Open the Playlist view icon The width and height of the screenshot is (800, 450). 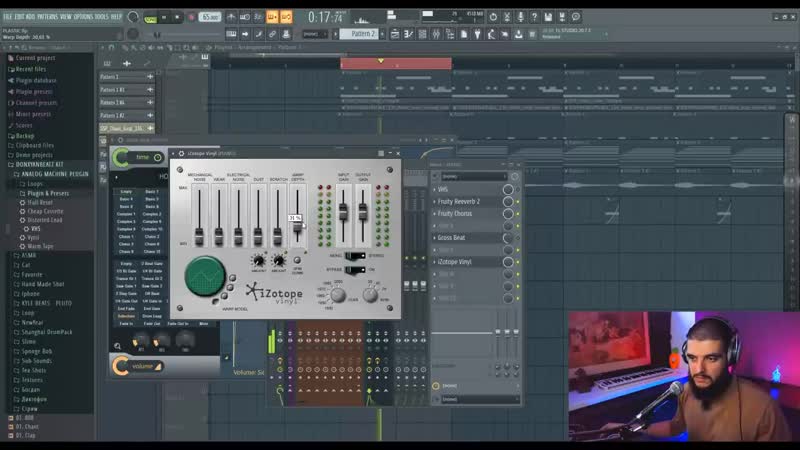(395, 34)
